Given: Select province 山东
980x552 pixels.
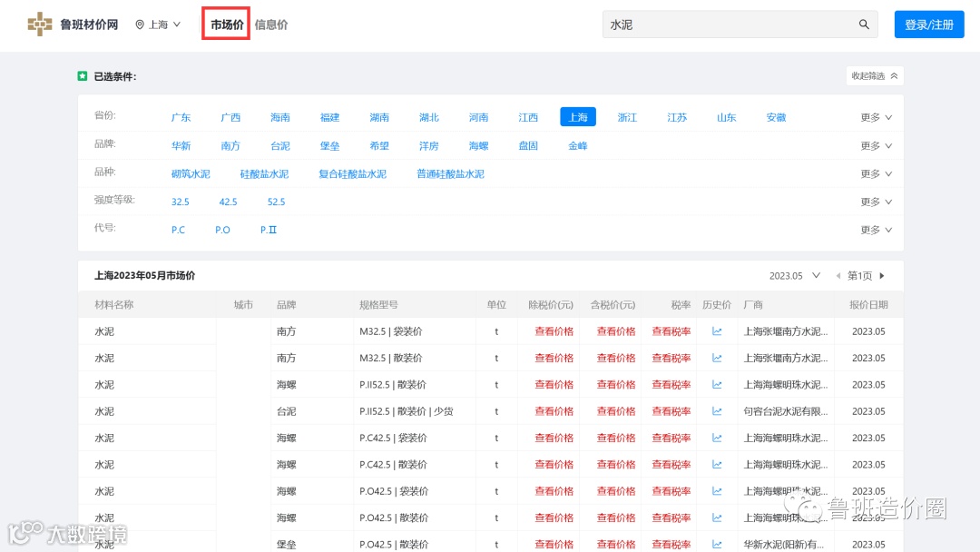Looking at the screenshot, I should 726,117.
